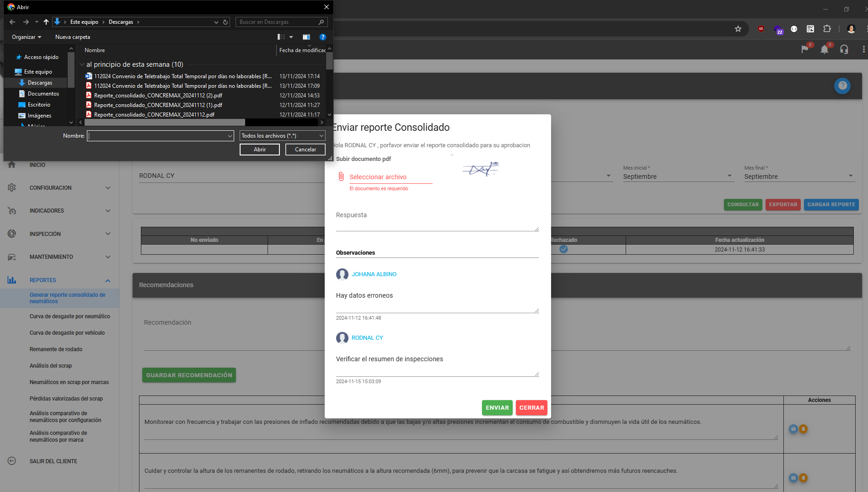868x492 pixels.
Task: Open Curva de desgaste por neumático report
Action: point(70,316)
